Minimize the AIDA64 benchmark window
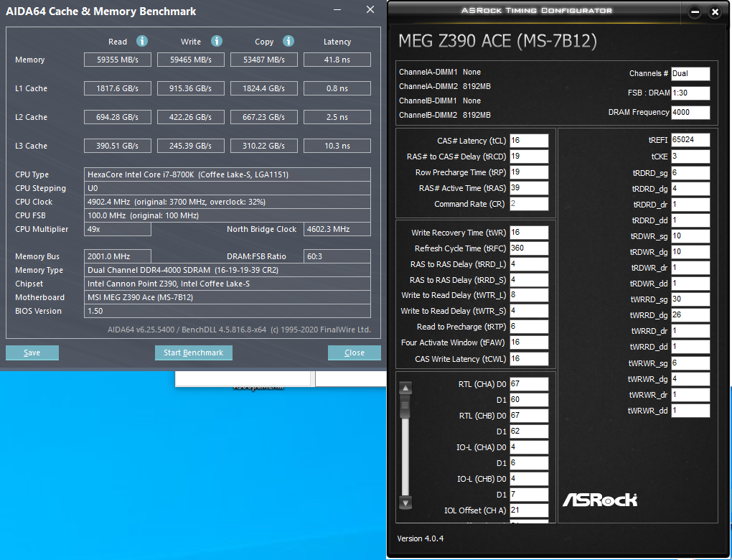The width and height of the screenshot is (732, 560). click(x=337, y=10)
